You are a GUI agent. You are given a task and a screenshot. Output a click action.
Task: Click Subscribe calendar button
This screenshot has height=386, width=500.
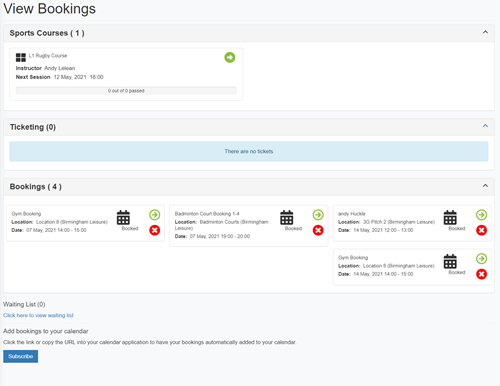pos(21,356)
